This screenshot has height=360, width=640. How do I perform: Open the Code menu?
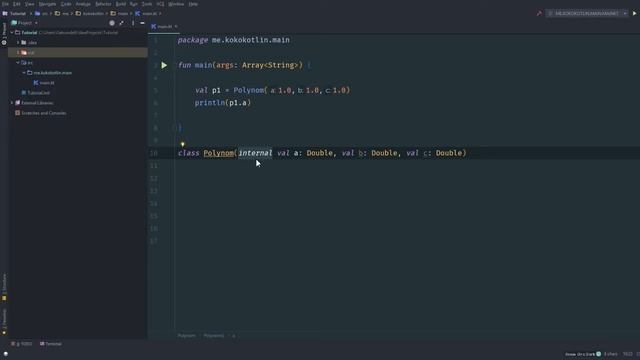point(66,4)
